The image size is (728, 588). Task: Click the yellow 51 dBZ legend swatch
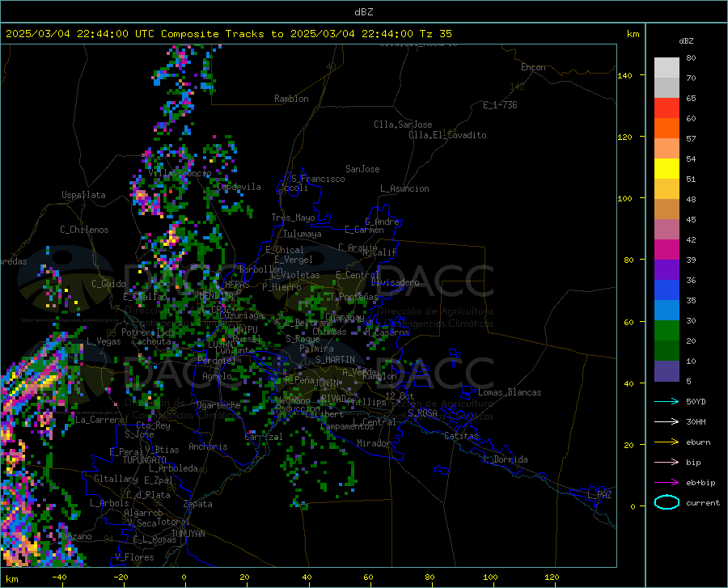pos(667,169)
